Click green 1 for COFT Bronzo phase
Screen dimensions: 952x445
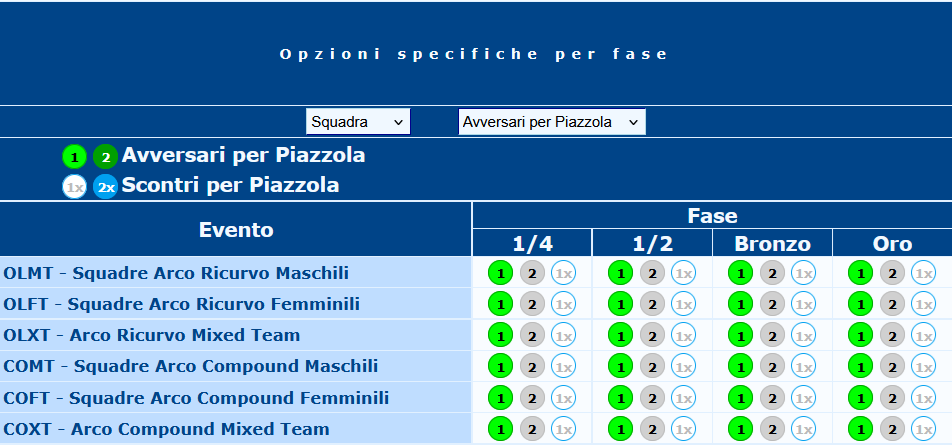pos(740,399)
